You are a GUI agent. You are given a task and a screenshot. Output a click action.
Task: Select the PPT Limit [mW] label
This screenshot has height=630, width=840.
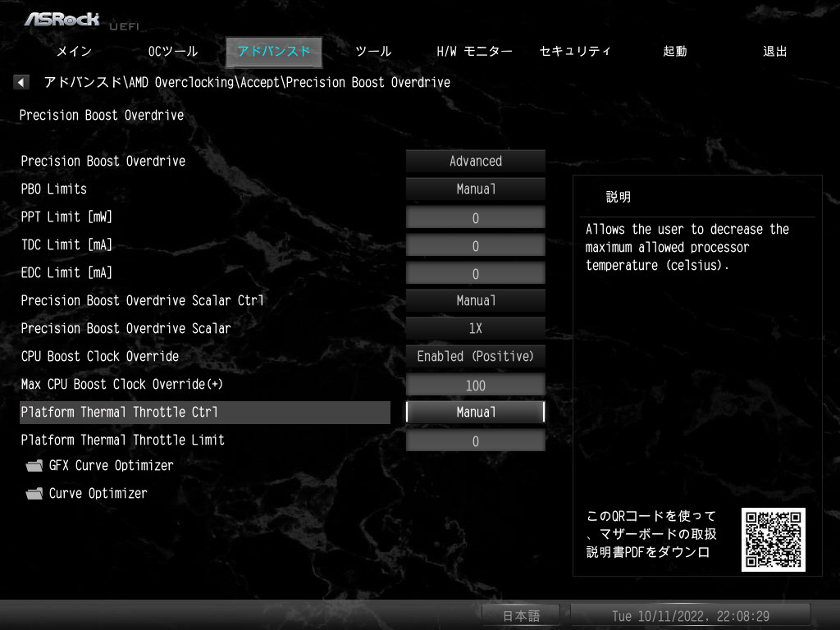click(x=66, y=217)
